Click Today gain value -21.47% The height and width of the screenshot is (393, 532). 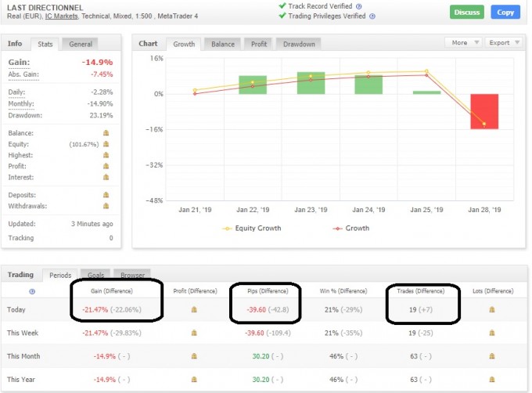(x=95, y=309)
